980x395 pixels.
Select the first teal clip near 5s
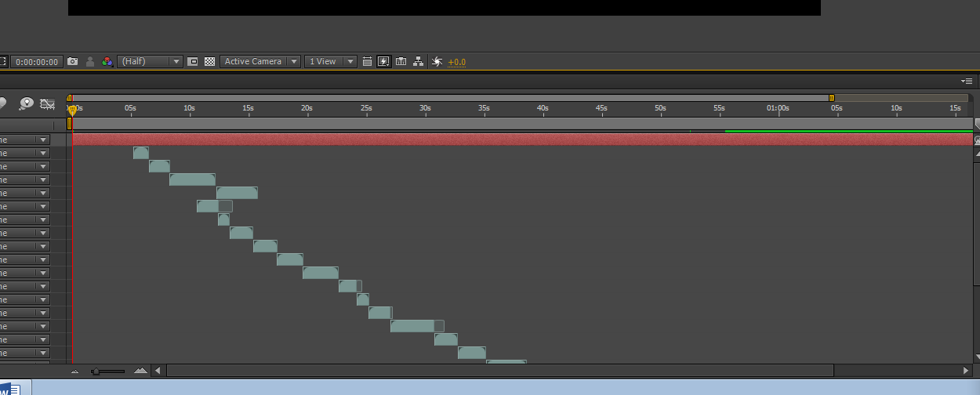141,153
